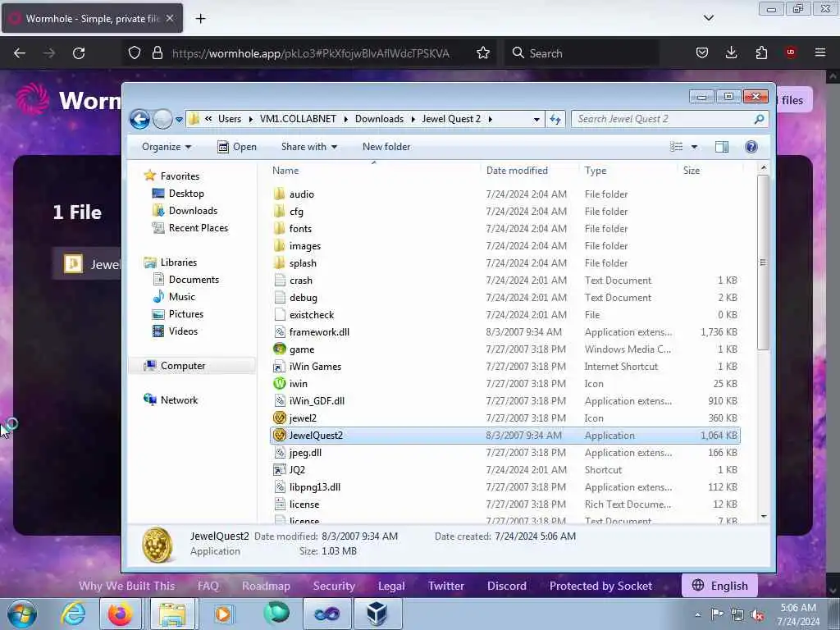
Task: Select Documents library
Action: point(185,280)
